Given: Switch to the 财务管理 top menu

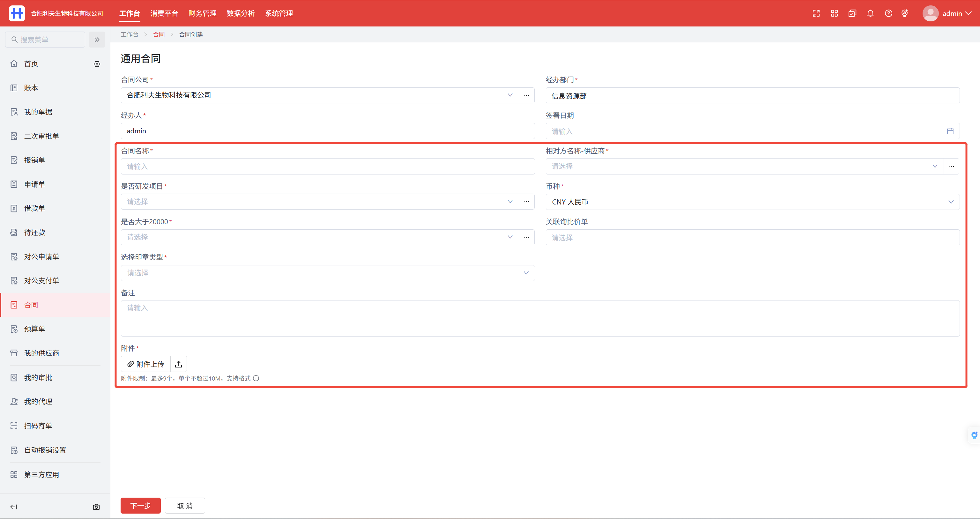Looking at the screenshot, I should coord(202,13).
